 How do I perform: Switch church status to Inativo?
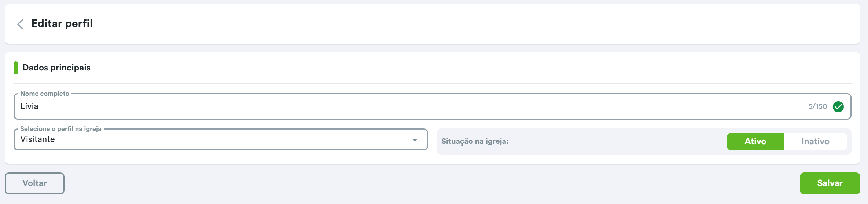pyautogui.click(x=815, y=142)
